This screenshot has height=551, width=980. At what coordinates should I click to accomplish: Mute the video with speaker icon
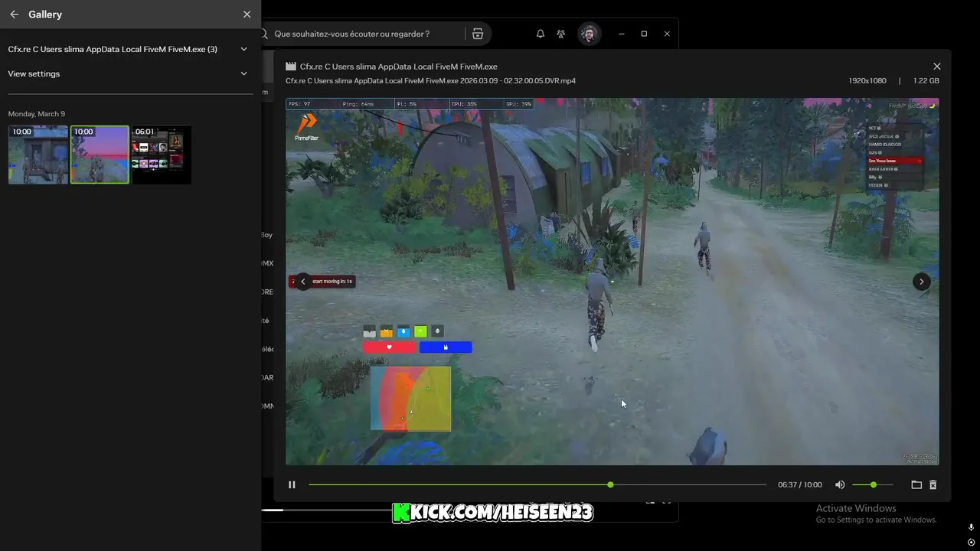point(840,484)
